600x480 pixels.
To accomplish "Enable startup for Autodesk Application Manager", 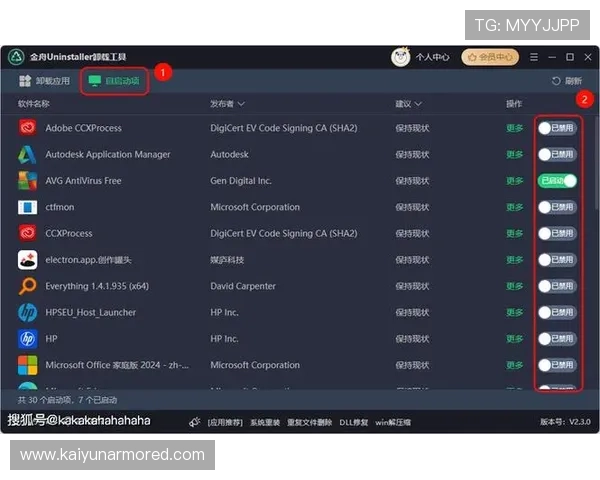I will [557, 154].
